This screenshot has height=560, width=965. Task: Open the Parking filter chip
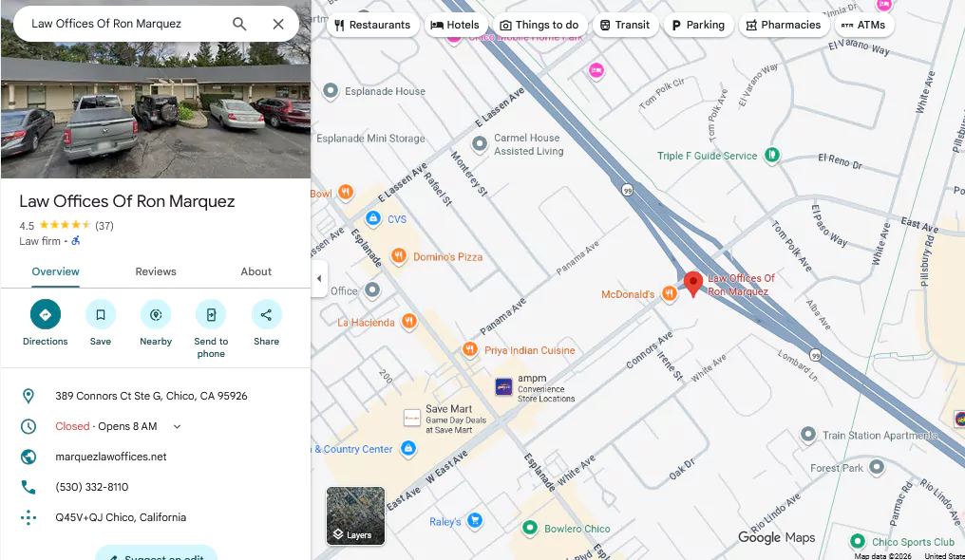coord(698,26)
